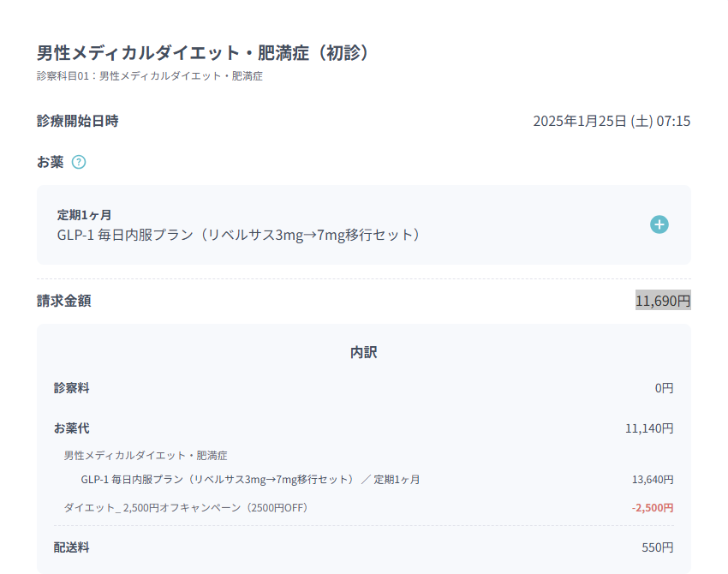728x574 pixels.
Task: Click the 内訳 breakdown heading
Action: (x=363, y=352)
